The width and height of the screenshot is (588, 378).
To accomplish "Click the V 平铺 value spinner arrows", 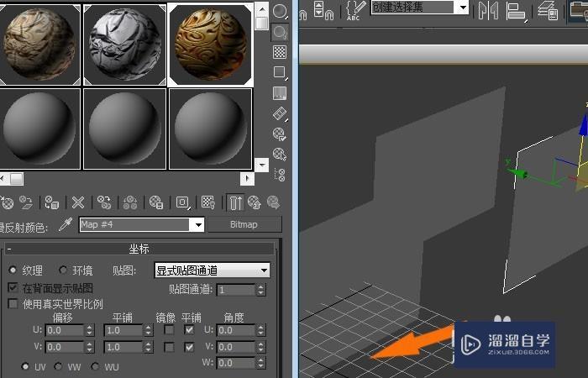I will coord(149,347).
